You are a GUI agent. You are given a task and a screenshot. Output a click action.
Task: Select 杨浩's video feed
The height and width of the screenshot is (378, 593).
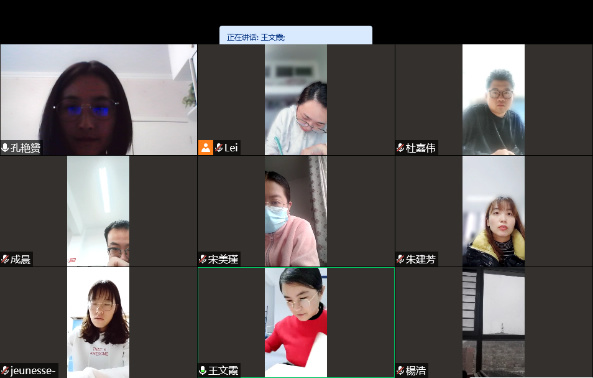494,322
